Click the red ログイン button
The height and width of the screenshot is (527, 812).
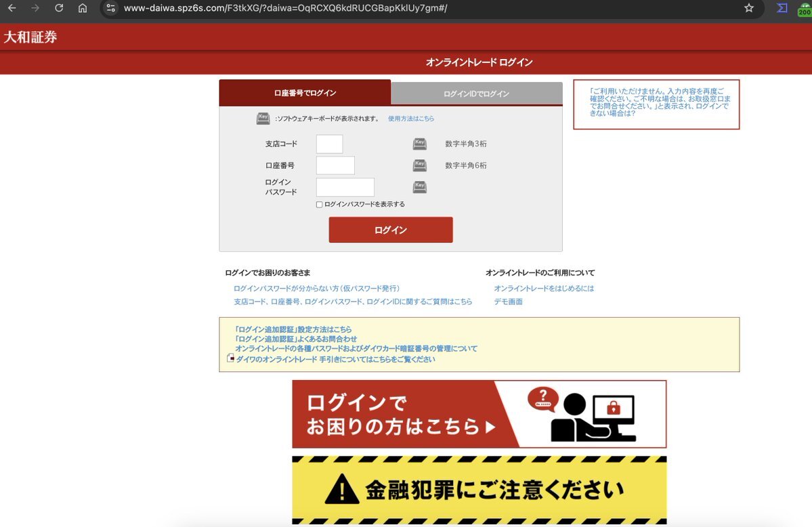click(391, 230)
